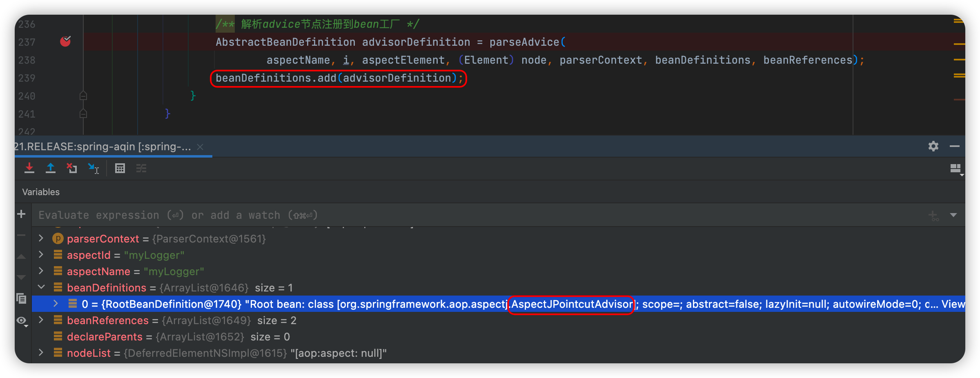Image resolution: width=980 pixels, height=378 pixels.
Task: Click the New Watch plus icon
Action: point(22,214)
